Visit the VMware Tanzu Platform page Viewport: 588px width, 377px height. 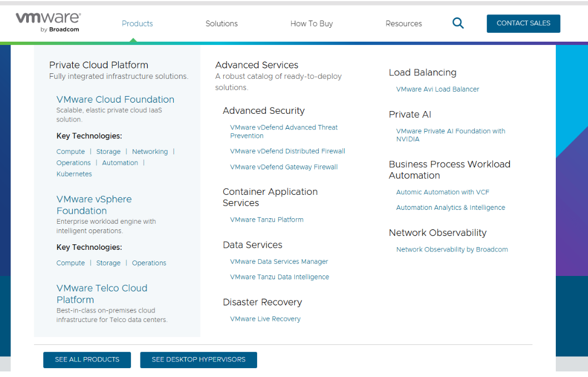pyautogui.click(x=267, y=220)
